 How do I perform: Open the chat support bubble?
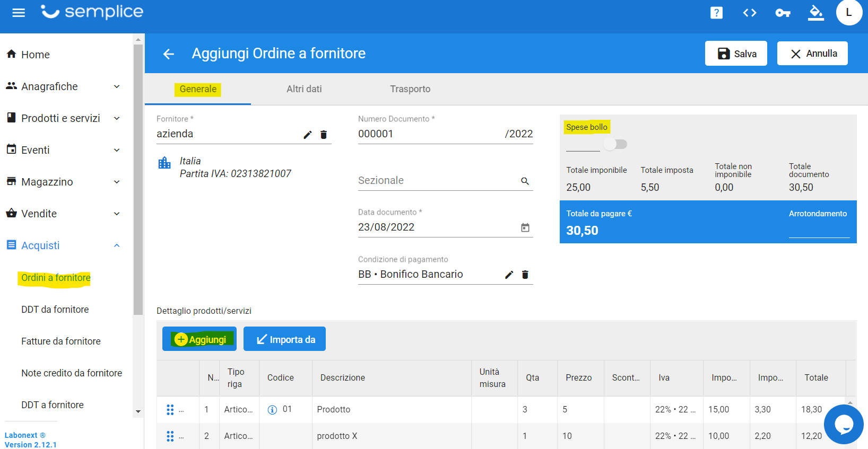(x=844, y=424)
